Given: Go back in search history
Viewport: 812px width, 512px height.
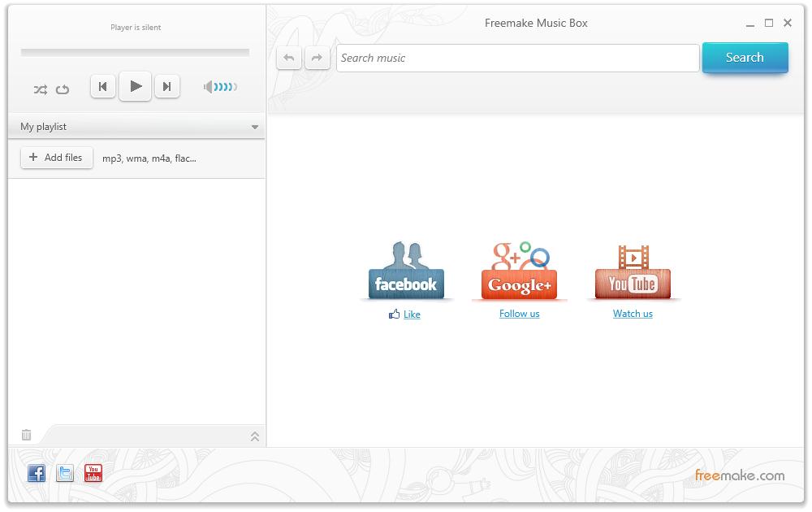Looking at the screenshot, I should [x=289, y=58].
